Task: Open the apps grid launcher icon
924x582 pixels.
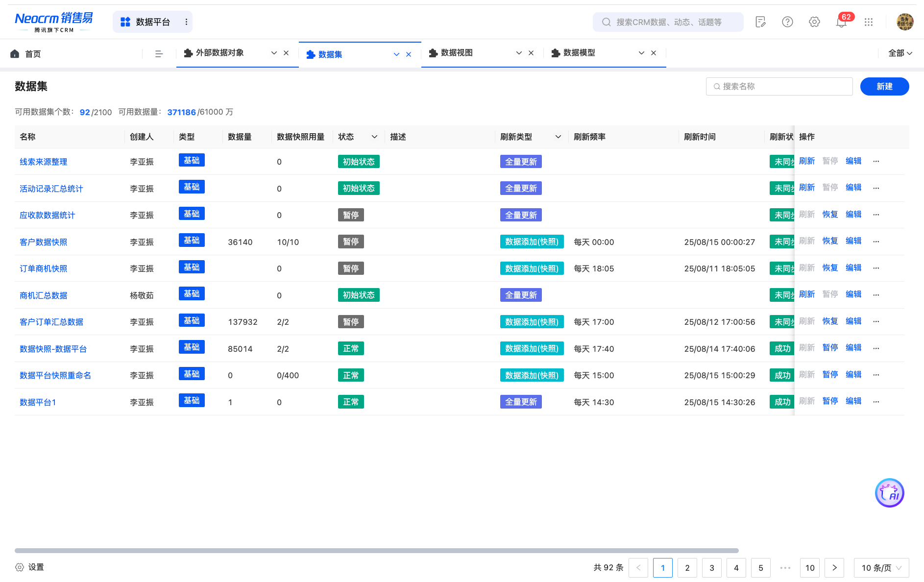Action: (x=869, y=22)
